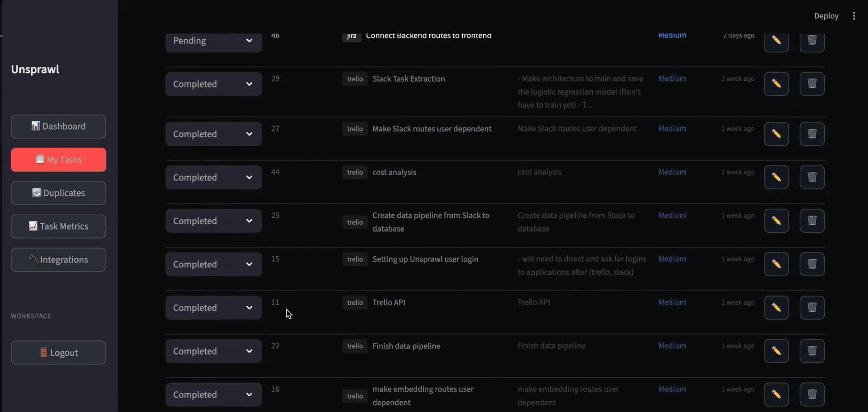Screen dimensions: 868x412
Task: Open the three-dot overflow menu
Action: [854, 15]
